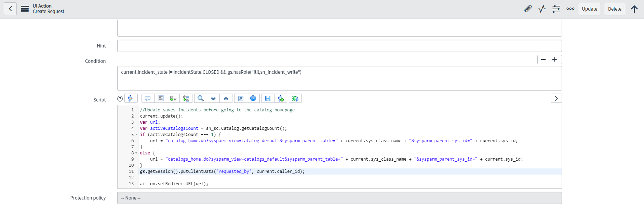Find next match with down chevron
The image size is (644, 206).
213,98
